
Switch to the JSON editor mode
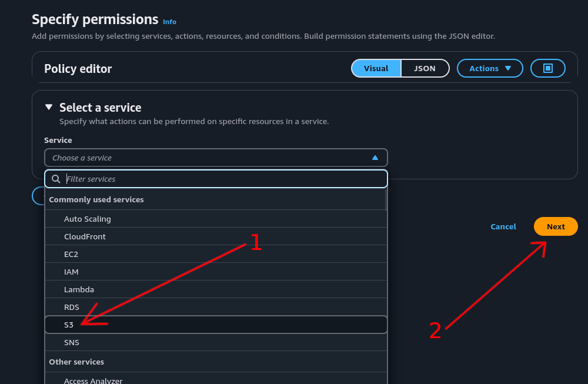(425, 68)
